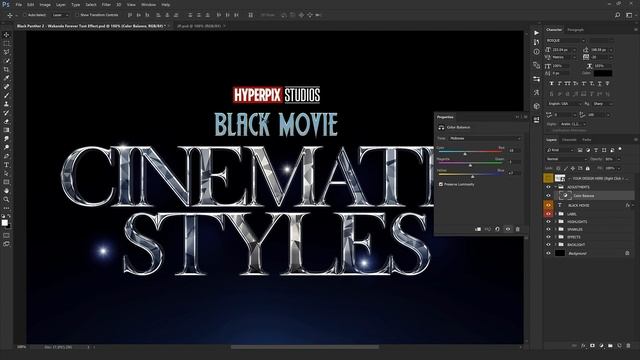The width and height of the screenshot is (640, 360).
Task: Open the Window menu
Action: [x=148, y=4]
